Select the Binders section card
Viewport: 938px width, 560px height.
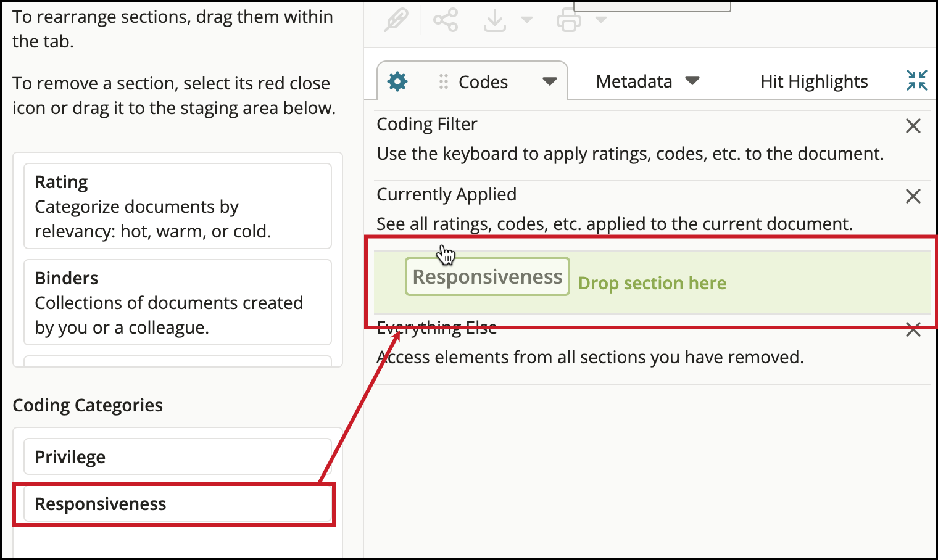(x=177, y=302)
